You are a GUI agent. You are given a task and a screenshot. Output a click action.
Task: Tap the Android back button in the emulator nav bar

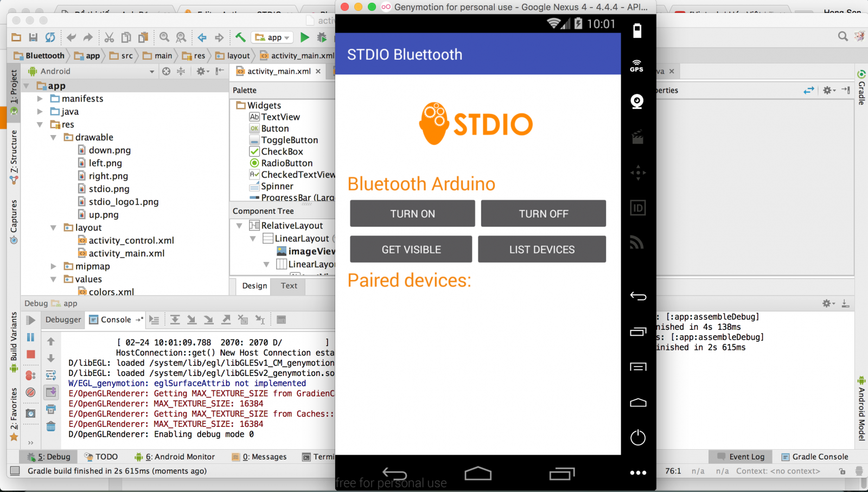(x=394, y=474)
